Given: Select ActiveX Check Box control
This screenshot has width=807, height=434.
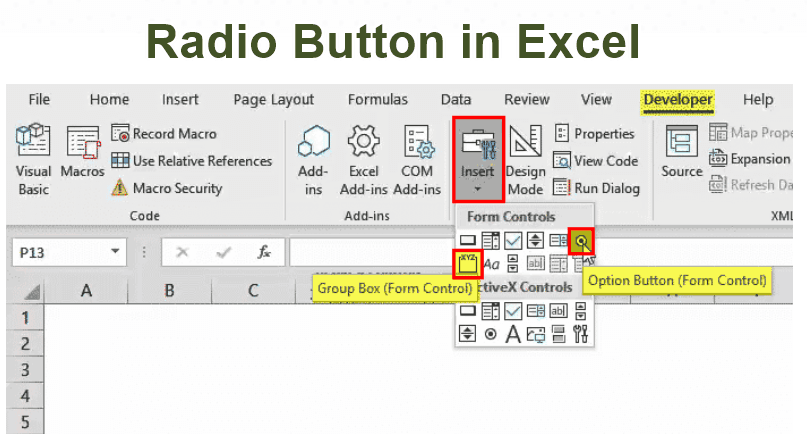Looking at the screenshot, I should [513, 310].
